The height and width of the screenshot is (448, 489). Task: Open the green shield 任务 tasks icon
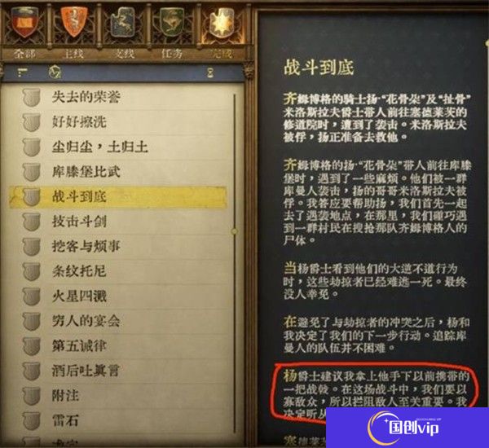172,22
